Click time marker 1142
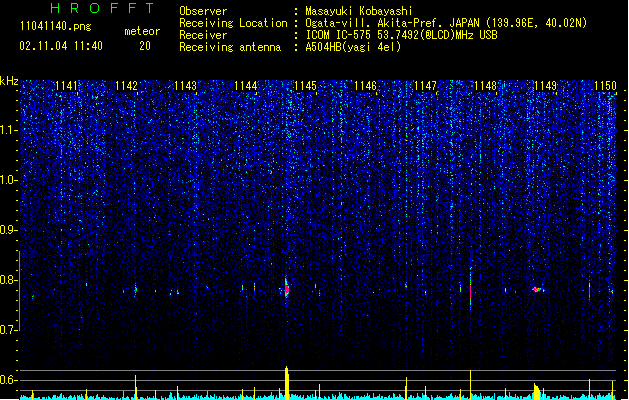The height and width of the screenshot is (400, 629). [126, 86]
